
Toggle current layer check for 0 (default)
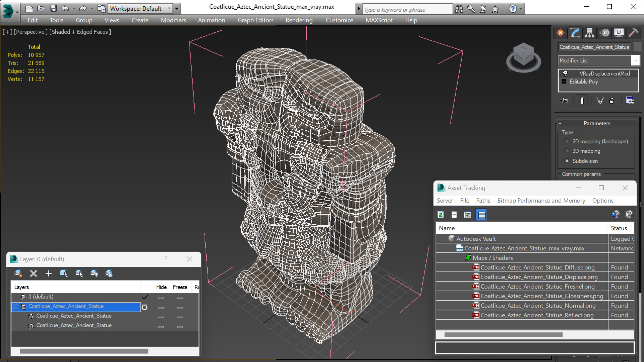[x=145, y=297]
